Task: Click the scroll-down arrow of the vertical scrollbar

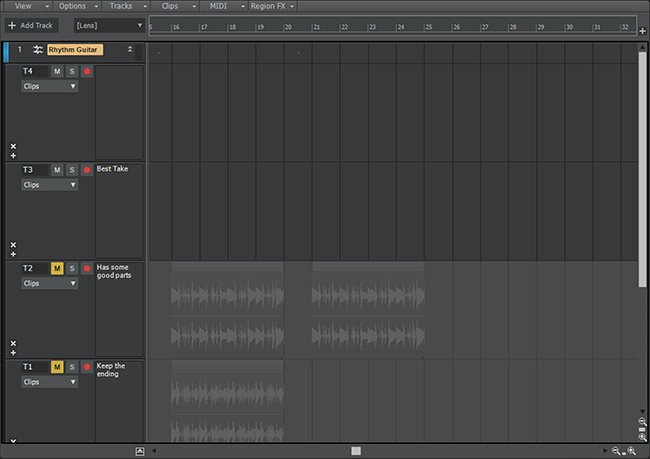Action: [x=642, y=411]
